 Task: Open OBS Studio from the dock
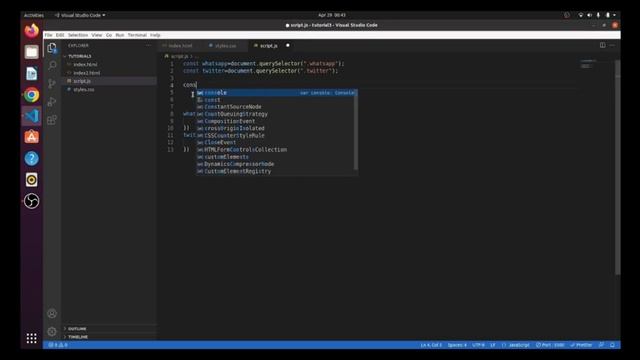31,201
